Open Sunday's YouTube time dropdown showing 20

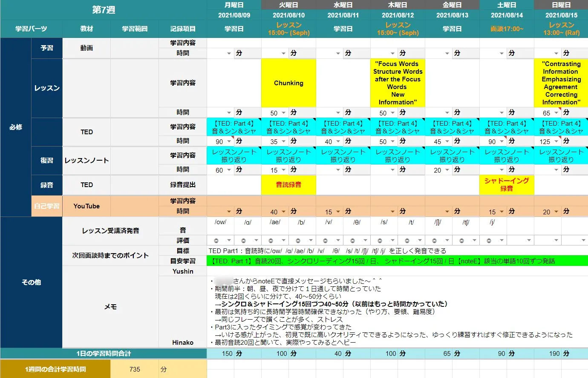point(556,212)
